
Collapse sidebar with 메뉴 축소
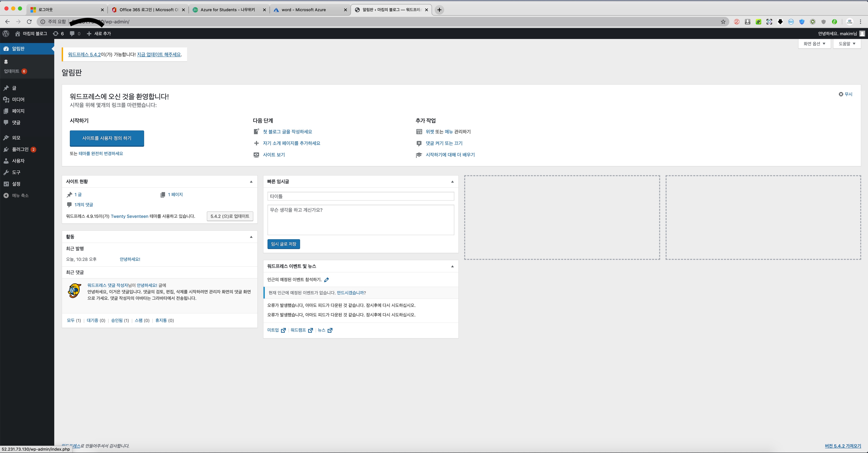[20, 195]
